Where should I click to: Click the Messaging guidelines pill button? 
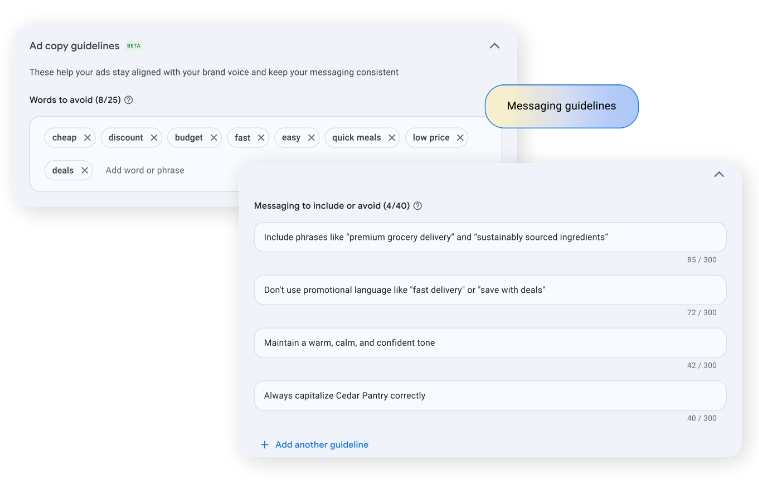coord(562,107)
